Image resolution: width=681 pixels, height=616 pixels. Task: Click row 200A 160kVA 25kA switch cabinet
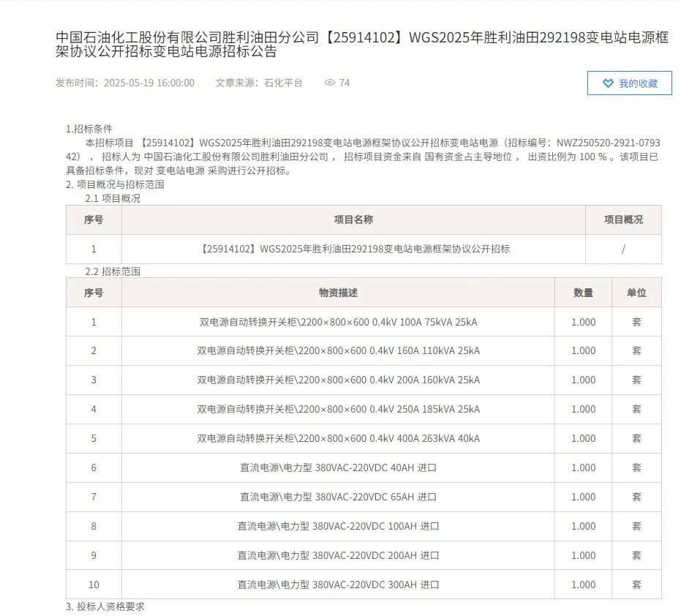364,380
